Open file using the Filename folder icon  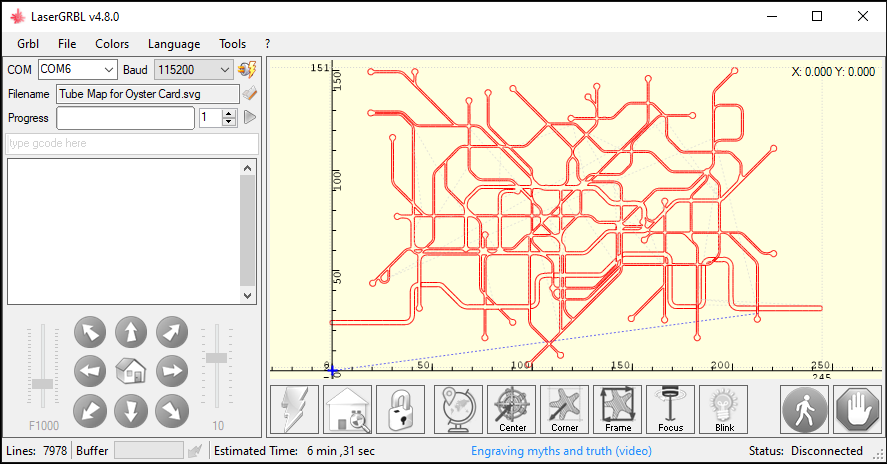coord(249,93)
